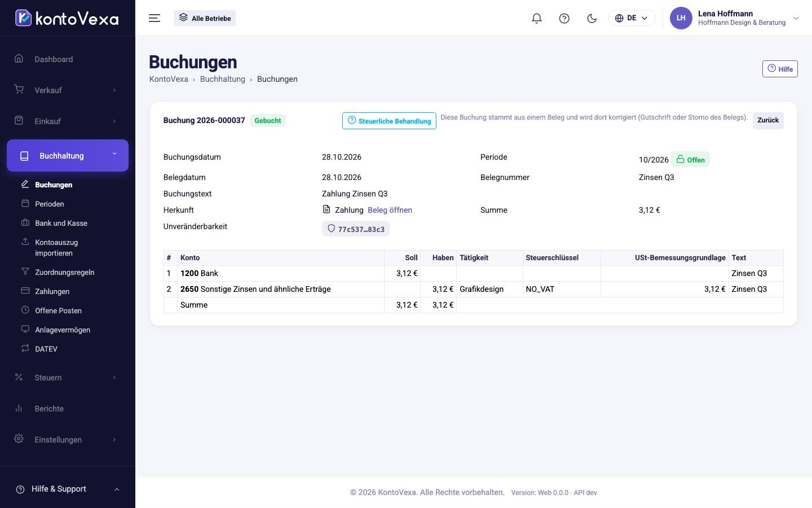Open the Alle Betriebe selector
Image resolution: width=812 pixels, height=508 pixels.
click(x=205, y=18)
